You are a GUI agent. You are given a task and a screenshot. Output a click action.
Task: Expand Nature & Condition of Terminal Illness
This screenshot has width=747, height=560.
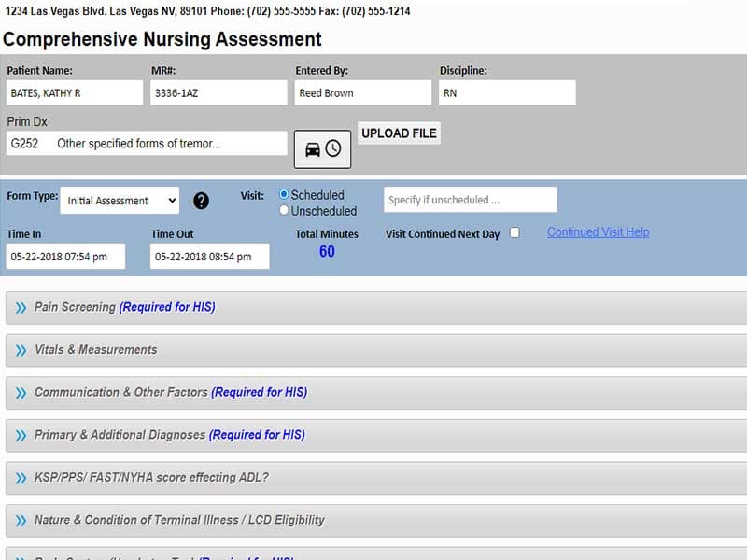pyautogui.click(x=179, y=521)
